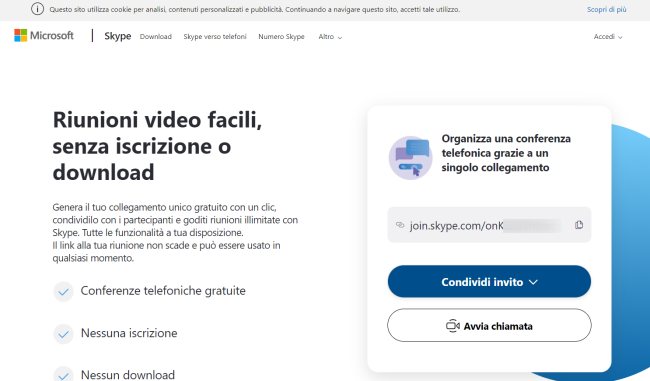Click the join.skype.com link field
This screenshot has width=650, height=381.
pyautogui.click(x=489, y=225)
